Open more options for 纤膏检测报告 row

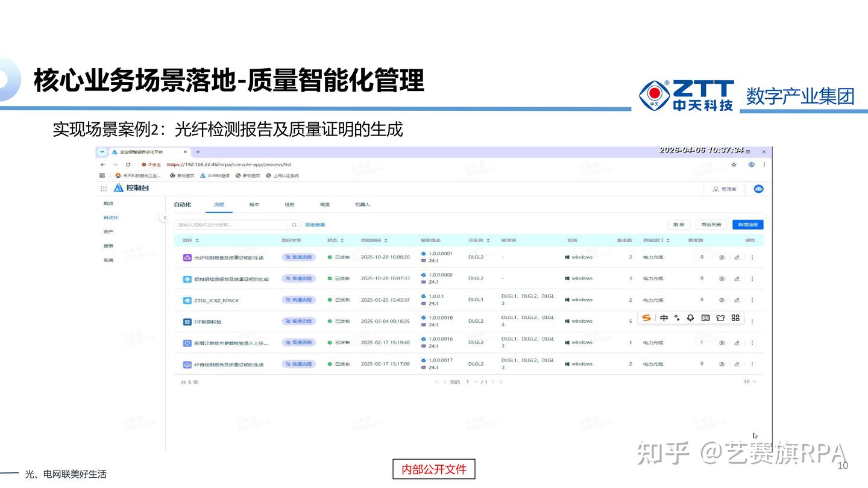coord(752,364)
